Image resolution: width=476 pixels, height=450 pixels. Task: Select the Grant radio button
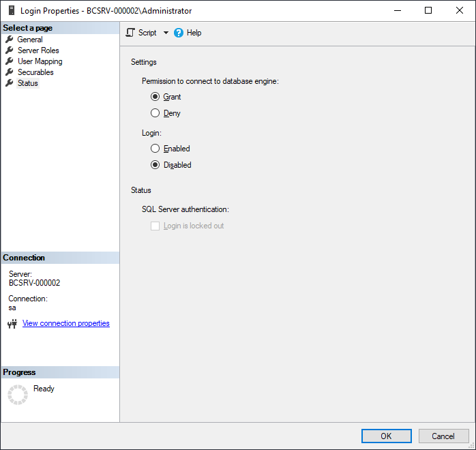[x=155, y=97]
